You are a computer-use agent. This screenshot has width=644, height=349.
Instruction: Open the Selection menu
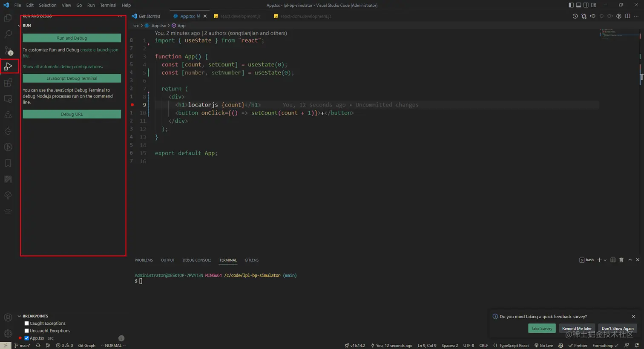[x=48, y=5]
